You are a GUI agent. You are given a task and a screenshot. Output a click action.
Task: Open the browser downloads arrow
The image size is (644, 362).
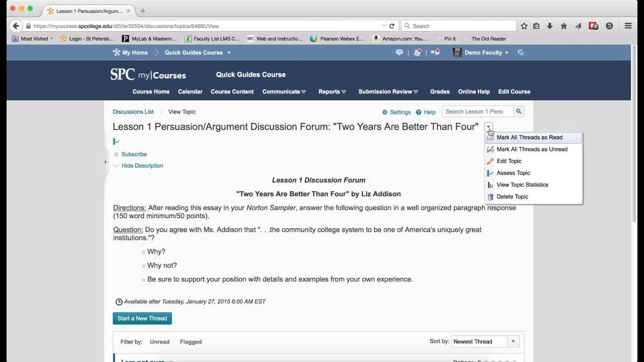coord(550,26)
